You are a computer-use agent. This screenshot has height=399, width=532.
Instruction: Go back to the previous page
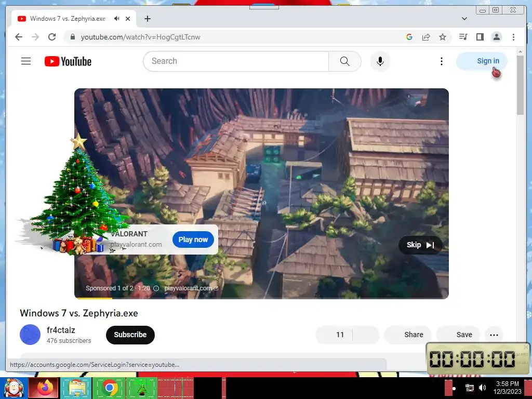pyautogui.click(x=19, y=37)
